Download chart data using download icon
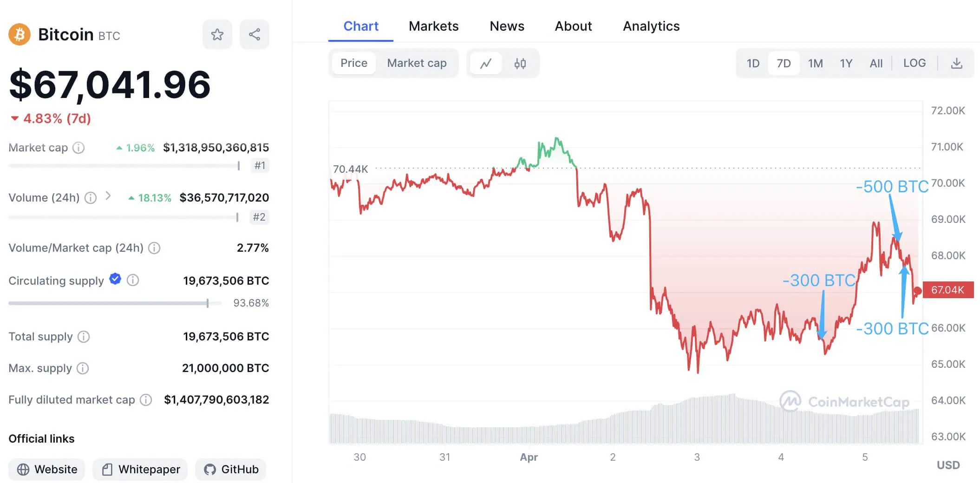Screen dimensions: 980x483 point(957,63)
